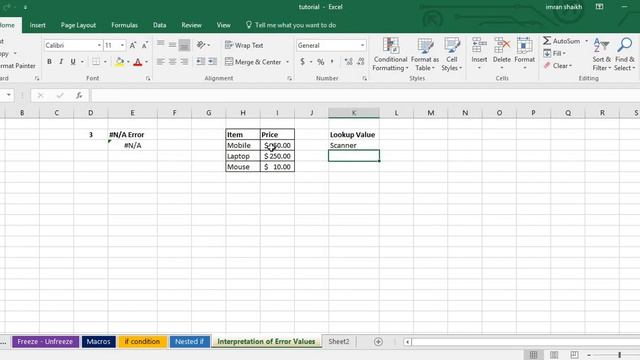Top align cell content
The image size is (640, 360).
coord(160,44)
